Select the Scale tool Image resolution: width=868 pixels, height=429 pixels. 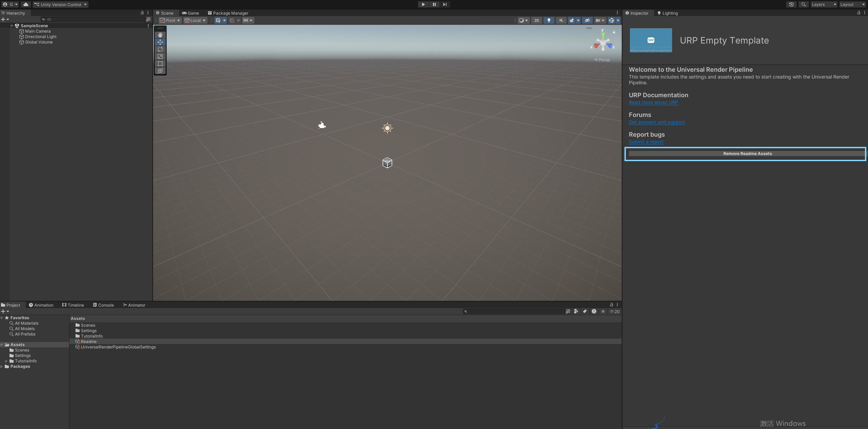160,56
